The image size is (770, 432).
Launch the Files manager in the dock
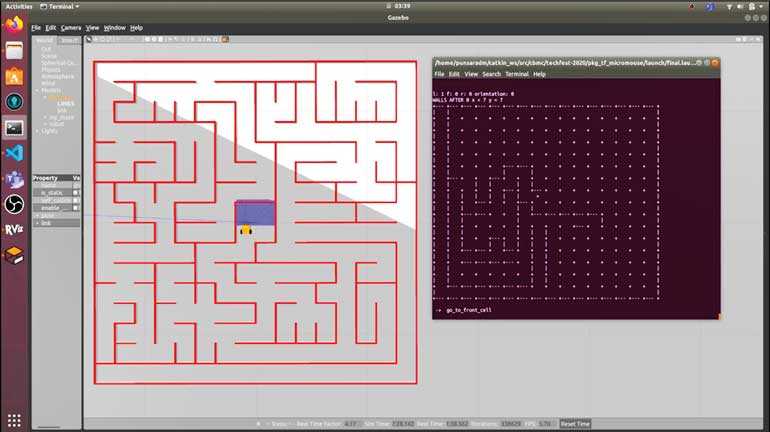click(14, 50)
